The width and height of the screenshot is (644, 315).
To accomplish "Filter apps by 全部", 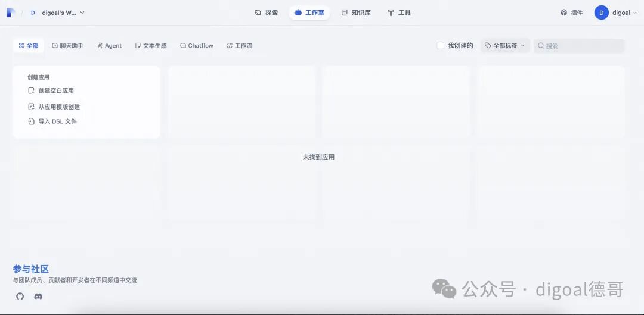I will [x=29, y=46].
